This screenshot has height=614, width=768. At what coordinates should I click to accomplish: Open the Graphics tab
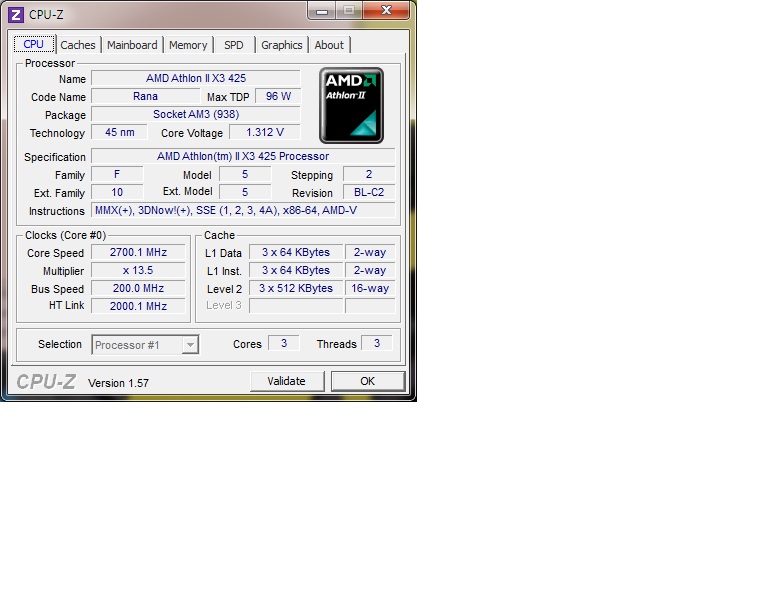[282, 45]
